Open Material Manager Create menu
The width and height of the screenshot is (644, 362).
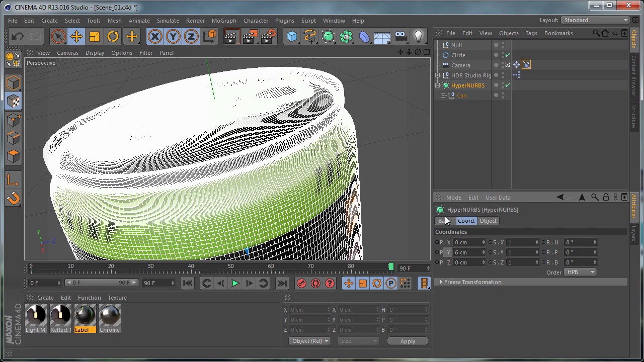tap(45, 298)
